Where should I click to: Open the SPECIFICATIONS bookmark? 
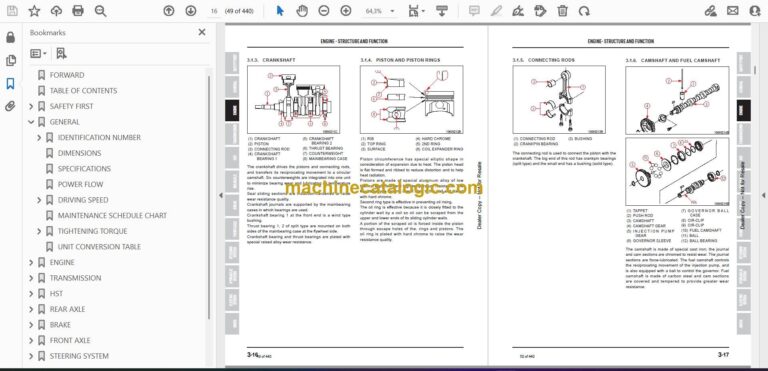tap(84, 169)
